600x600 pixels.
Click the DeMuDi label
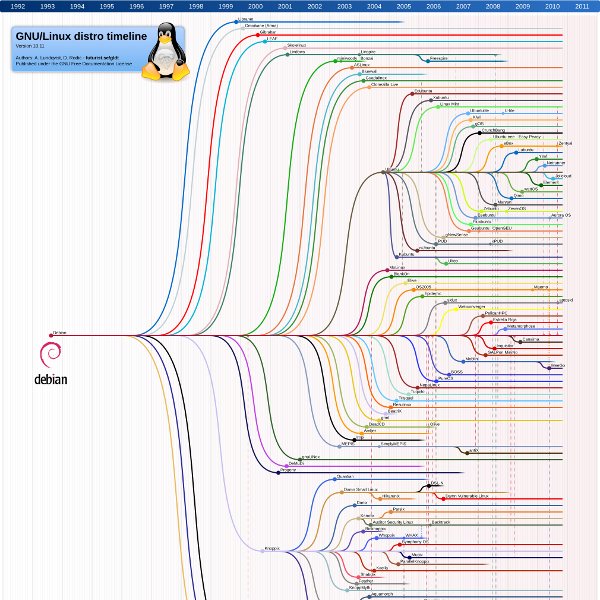coord(296,463)
